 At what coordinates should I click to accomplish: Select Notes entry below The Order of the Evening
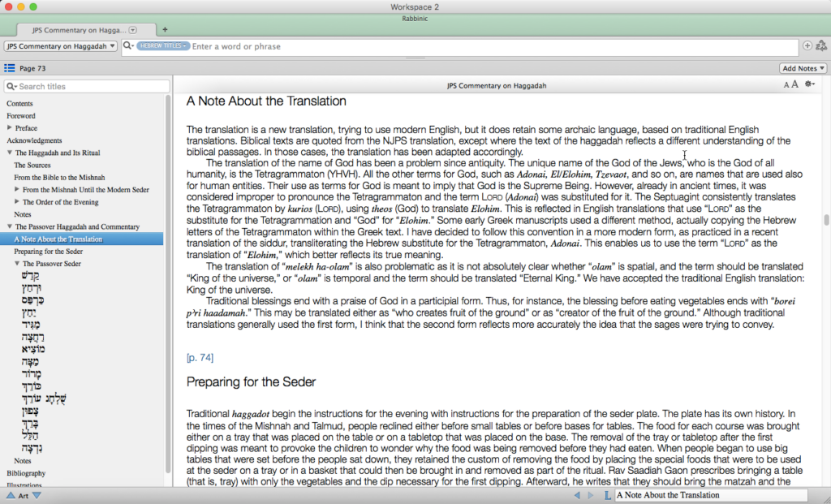[x=22, y=214]
